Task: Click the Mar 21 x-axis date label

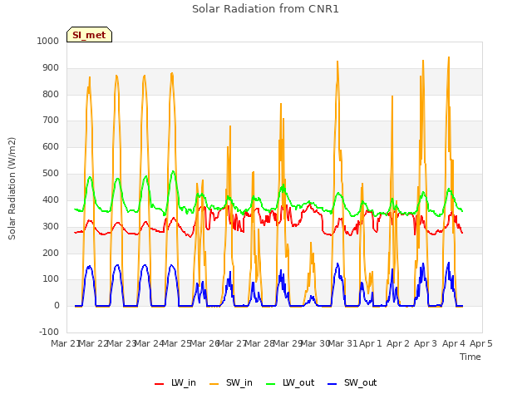Action: tap(65, 343)
